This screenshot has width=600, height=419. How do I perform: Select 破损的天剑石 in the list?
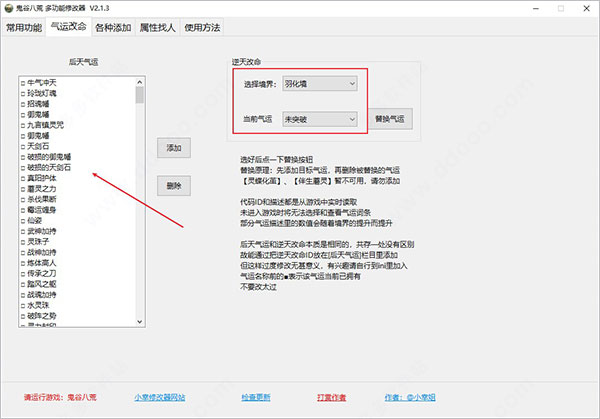49,167
